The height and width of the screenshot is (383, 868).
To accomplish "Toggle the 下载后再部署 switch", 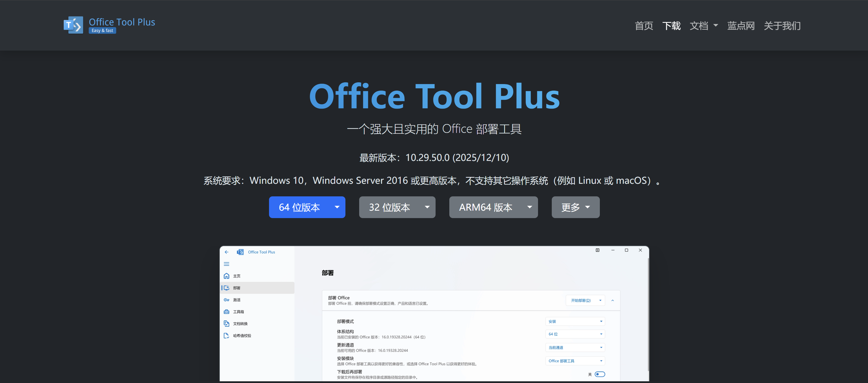I will tap(600, 374).
